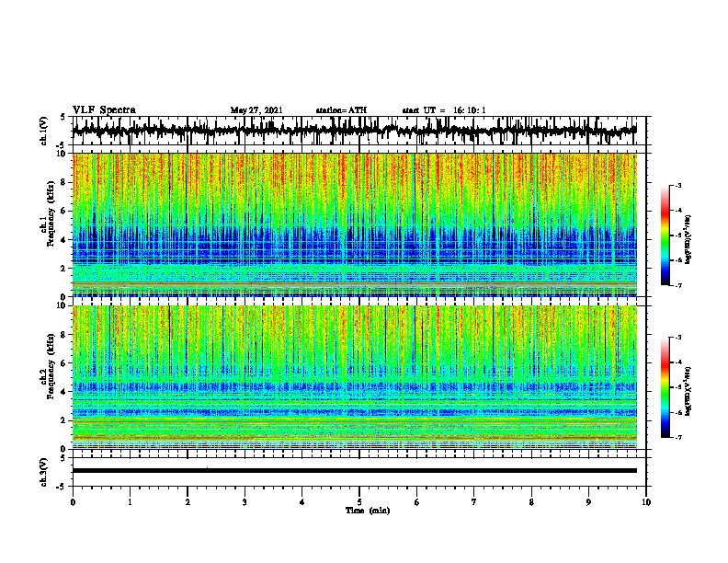Click time-axis tick label 10 on the x-axis
This screenshot has height=563, width=728.
(646, 502)
